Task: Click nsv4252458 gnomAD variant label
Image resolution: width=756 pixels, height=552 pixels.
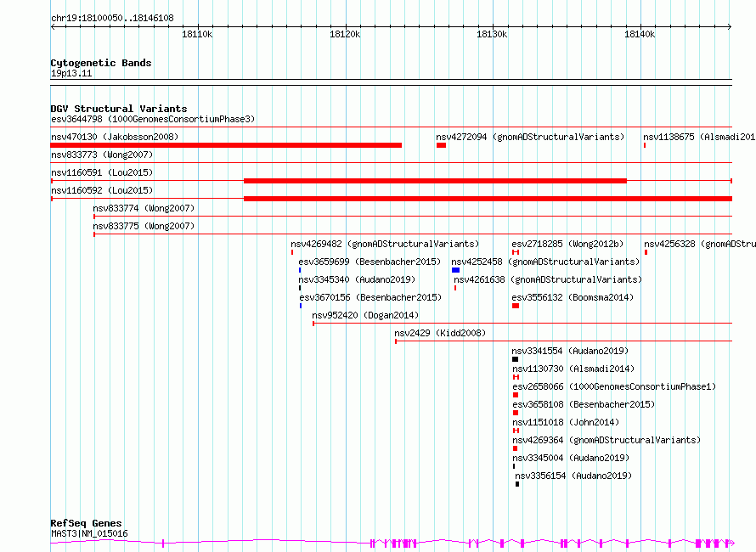Action: click(x=545, y=262)
